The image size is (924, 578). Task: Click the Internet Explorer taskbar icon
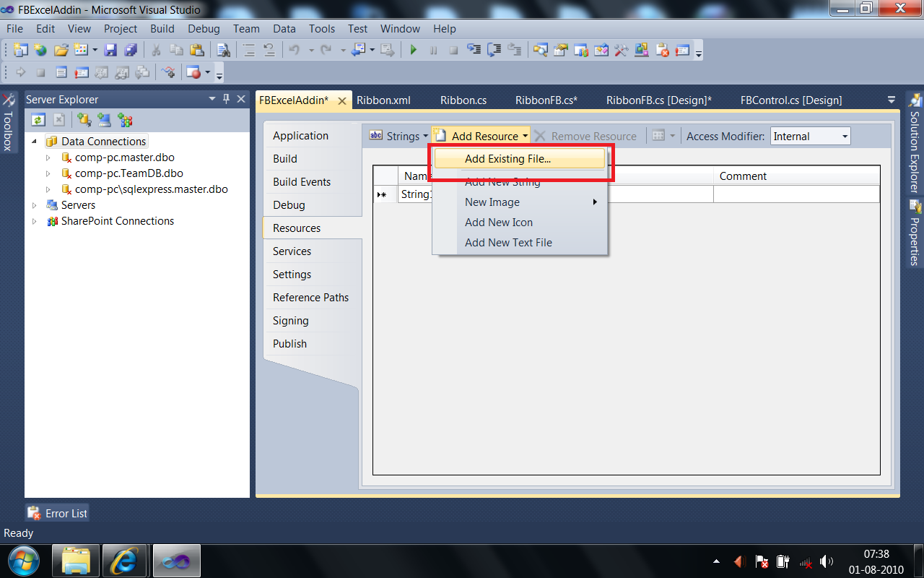pos(126,561)
